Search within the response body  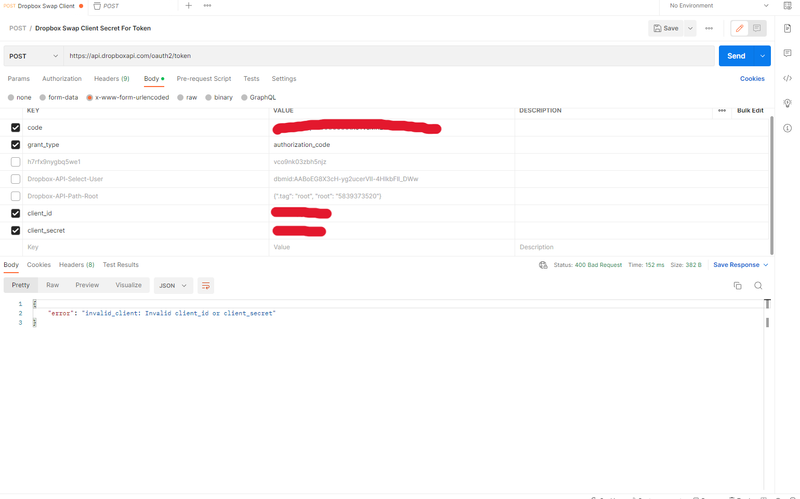click(x=758, y=286)
